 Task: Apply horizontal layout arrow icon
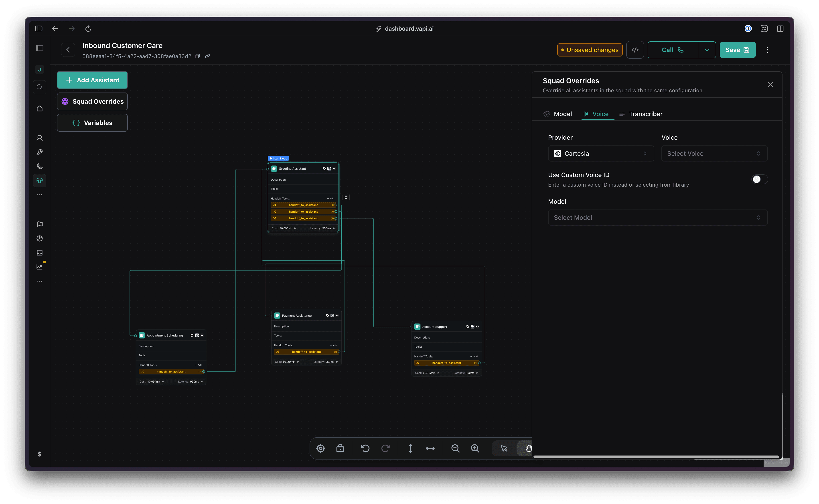(430, 448)
